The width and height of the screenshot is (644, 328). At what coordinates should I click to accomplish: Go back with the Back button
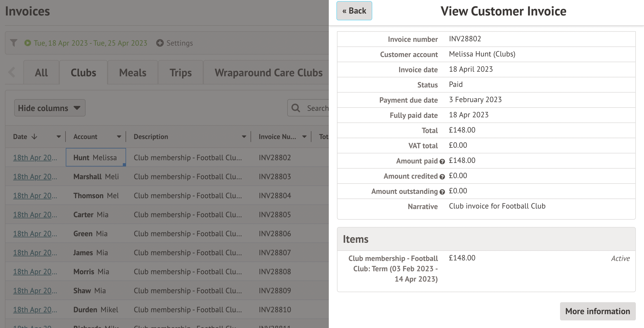[x=354, y=11]
